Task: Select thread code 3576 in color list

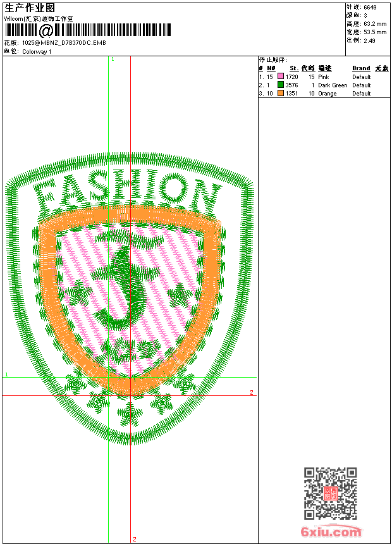Action: click(291, 85)
